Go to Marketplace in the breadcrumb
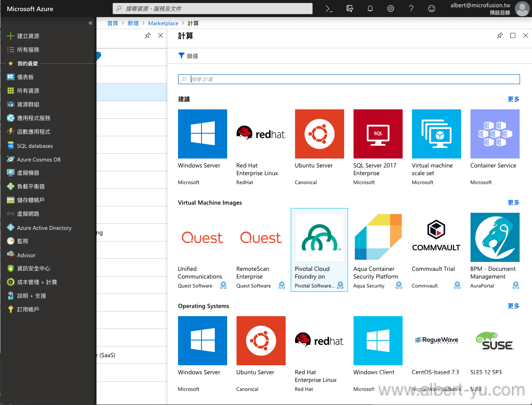This screenshot has width=532, height=405. point(163,23)
